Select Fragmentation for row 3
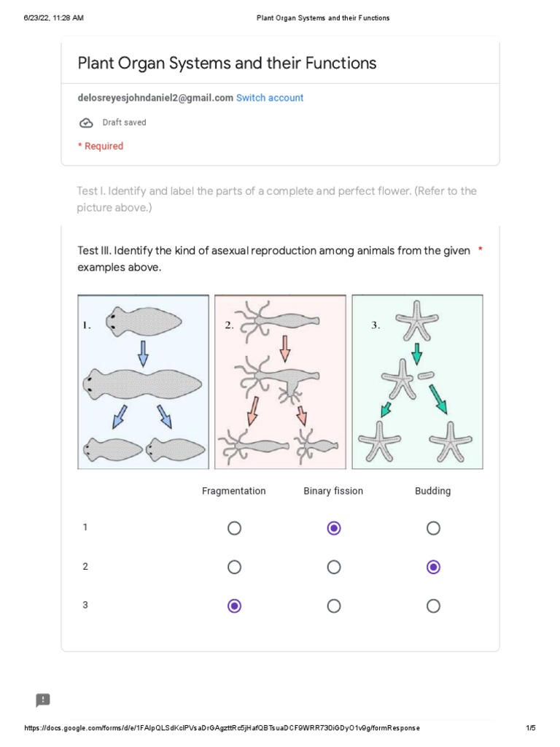 [234, 605]
